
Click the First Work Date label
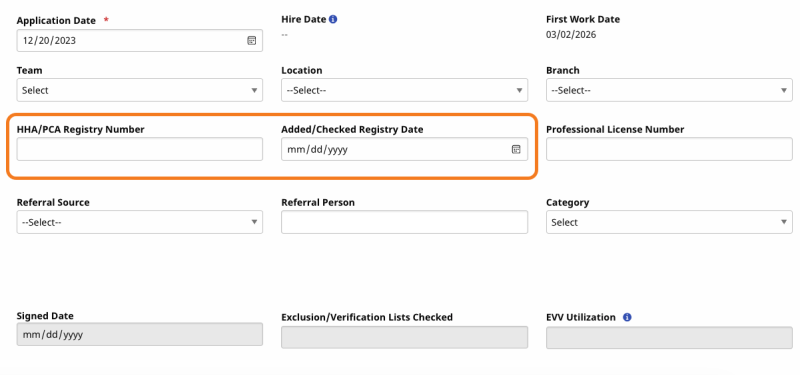click(x=583, y=19)
